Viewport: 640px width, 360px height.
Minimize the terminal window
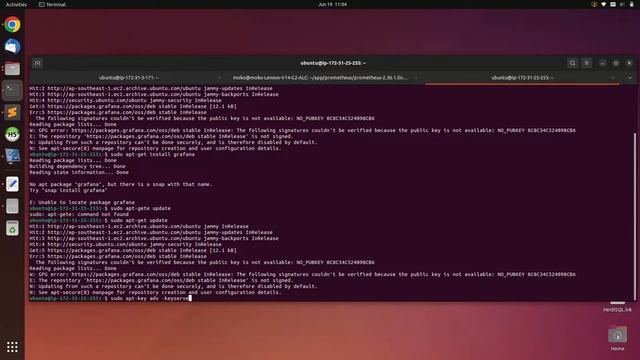click(602, 63)
